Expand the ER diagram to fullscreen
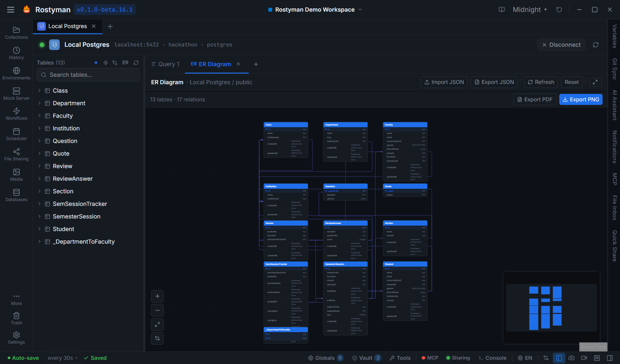This screenshot has height=364, width=620. [595, 82]
